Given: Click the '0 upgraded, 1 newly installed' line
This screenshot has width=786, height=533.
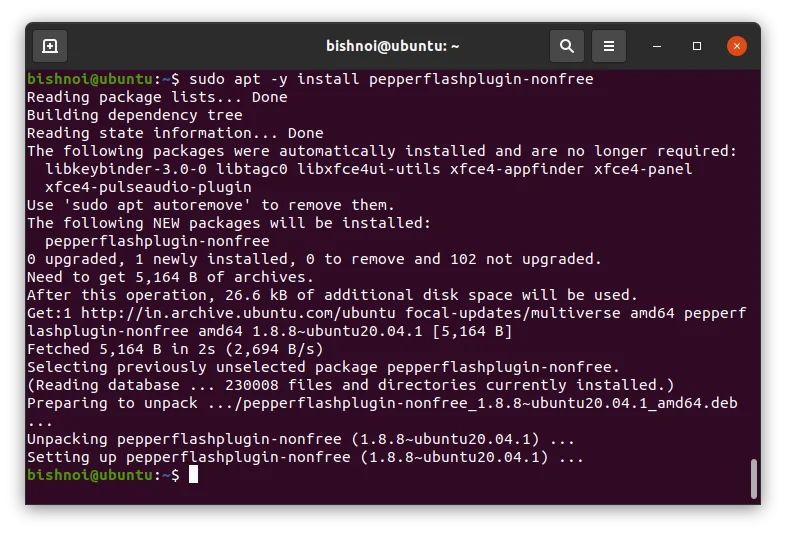Looking at the screenshot, I should point(314,259).
